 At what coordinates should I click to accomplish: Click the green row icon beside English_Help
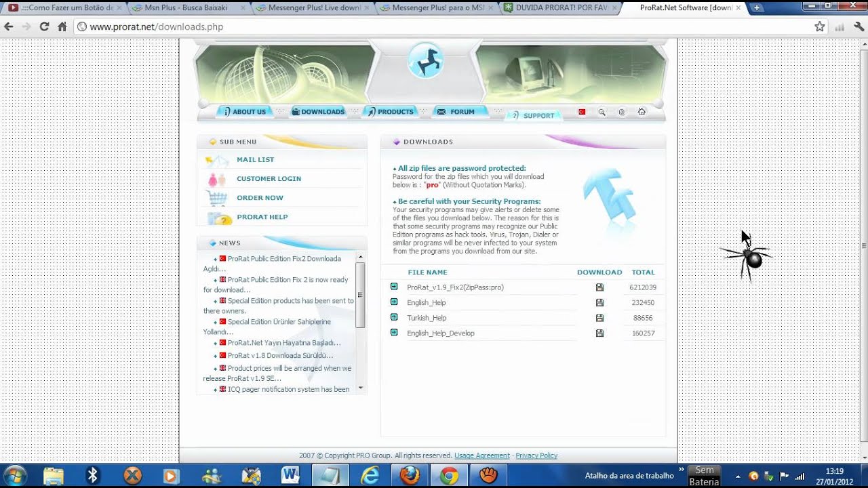[x=394, y=302]
